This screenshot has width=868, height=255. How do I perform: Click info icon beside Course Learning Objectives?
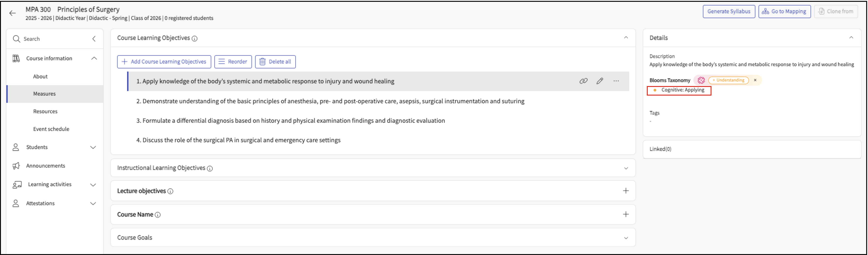click(x=194, y=38)
